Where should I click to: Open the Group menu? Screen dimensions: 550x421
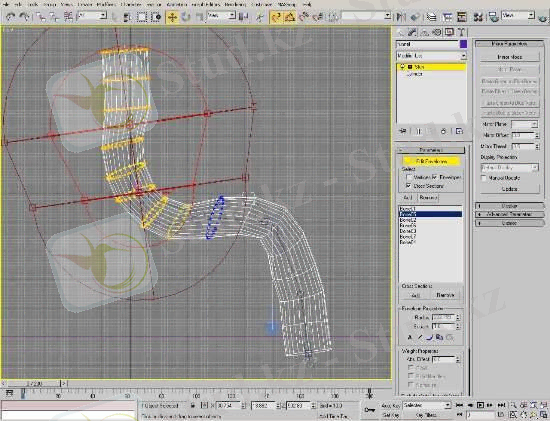point(49,4)
